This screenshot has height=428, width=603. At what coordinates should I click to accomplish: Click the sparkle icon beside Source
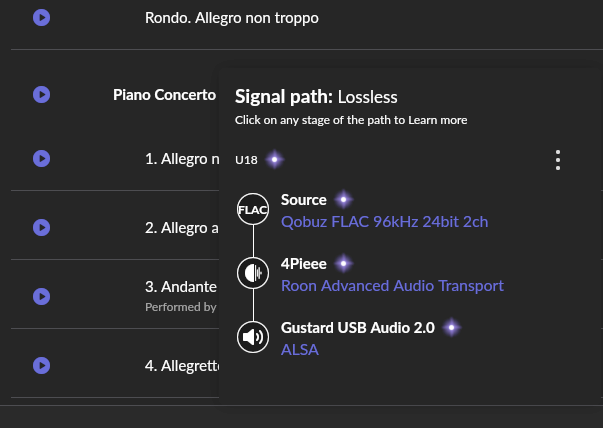pyautogui.click(x=342, y=200)
